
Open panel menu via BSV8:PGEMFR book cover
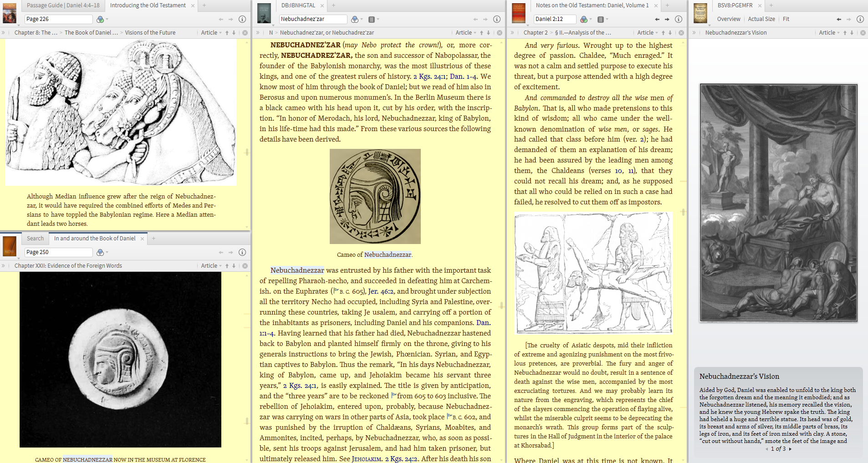click(x=700, y=13)
